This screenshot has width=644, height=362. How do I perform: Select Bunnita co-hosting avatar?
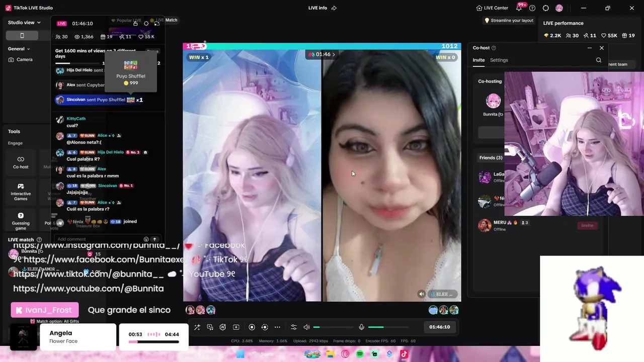[x=493, y=101]
